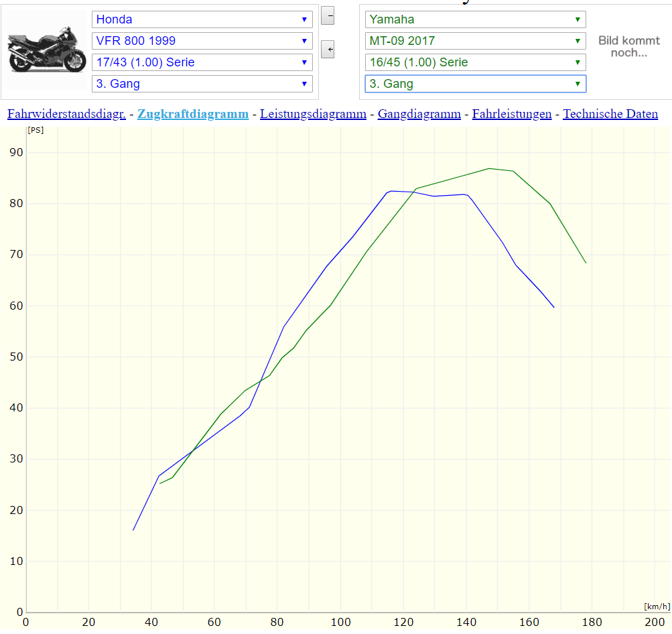The image size is (672, 634).
Task: Open the Fahrwiderstandsdiagr. link
Action: tap(66, 114)
